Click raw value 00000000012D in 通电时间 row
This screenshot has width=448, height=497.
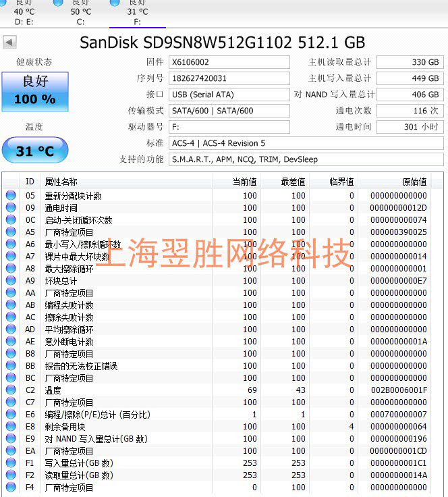point(399,208)
